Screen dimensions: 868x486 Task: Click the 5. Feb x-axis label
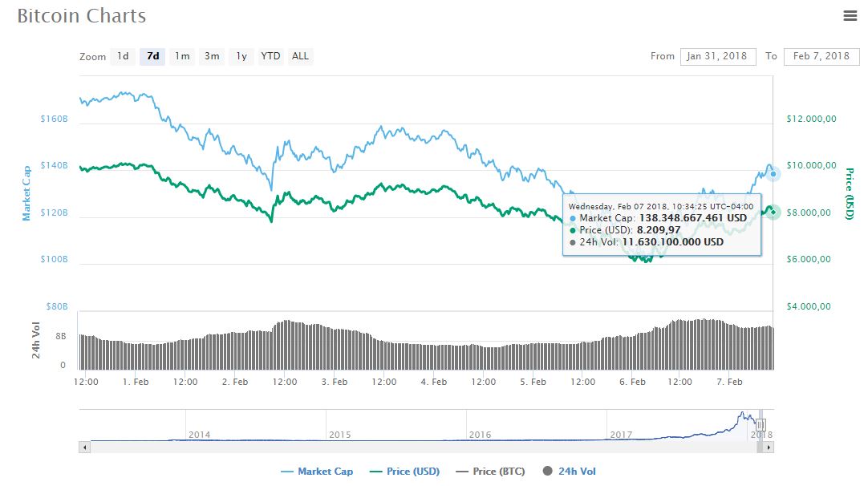(533, 382)
